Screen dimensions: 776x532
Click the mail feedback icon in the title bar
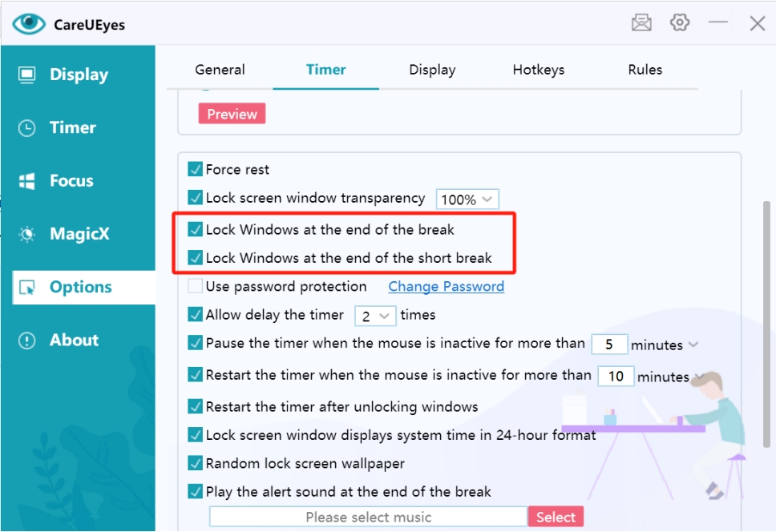pyautogui.click(x=641, y=23)
